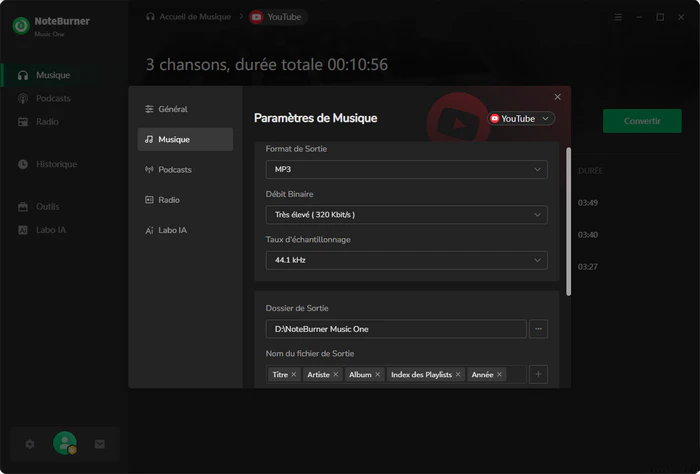Click the headphones icon beside Accueil de Musique
The height and width of the screenshot is (474, 700).
(x=150, y=17)
